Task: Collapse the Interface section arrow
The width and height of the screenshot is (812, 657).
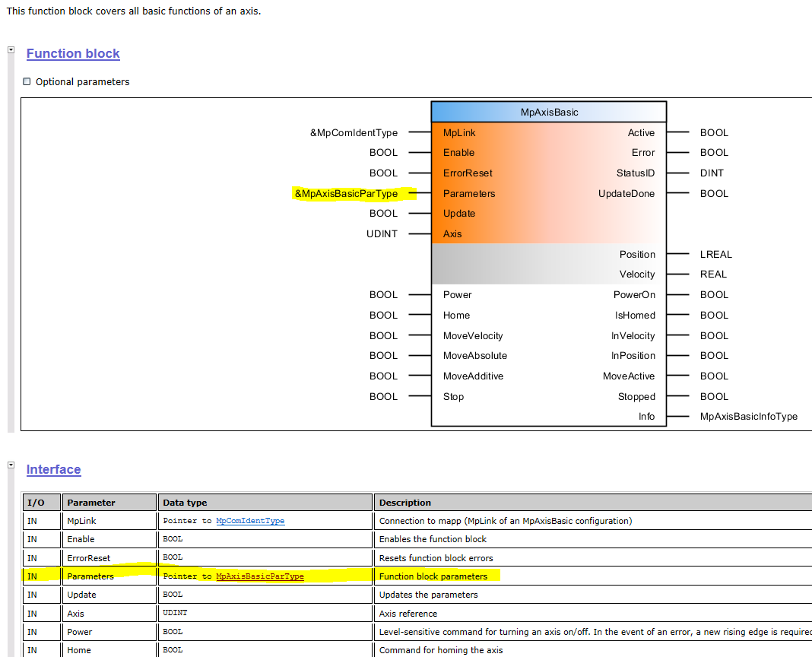Action: point(11,465)
